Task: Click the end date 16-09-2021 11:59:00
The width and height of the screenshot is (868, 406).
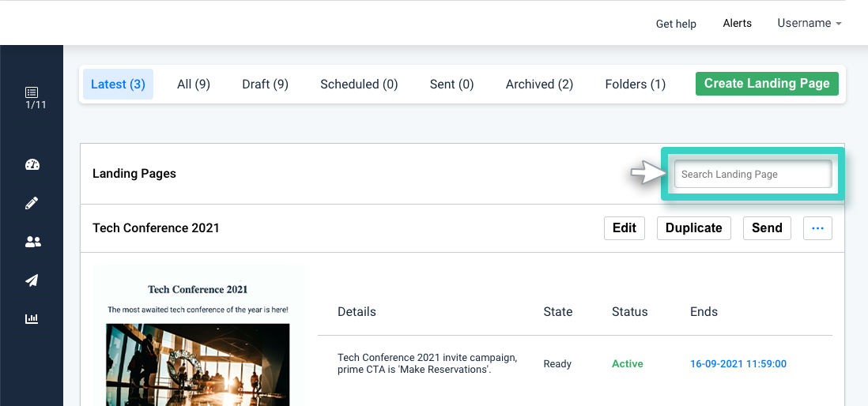Action: (738, 364)
